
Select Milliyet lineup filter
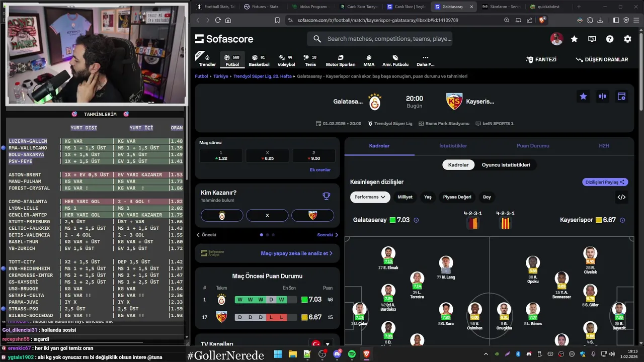pyautogui.click(x=405, y=197)
